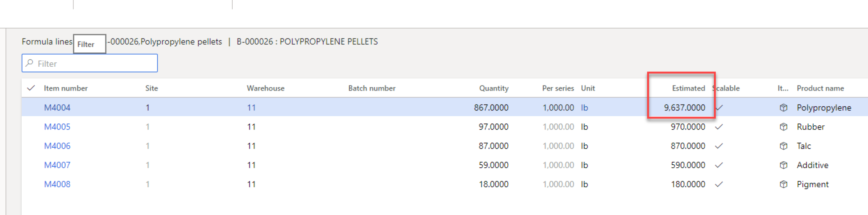Click the filter search magnifier icon
The image size is (868, 215).
pyautogui.click(x=30, y=63)
